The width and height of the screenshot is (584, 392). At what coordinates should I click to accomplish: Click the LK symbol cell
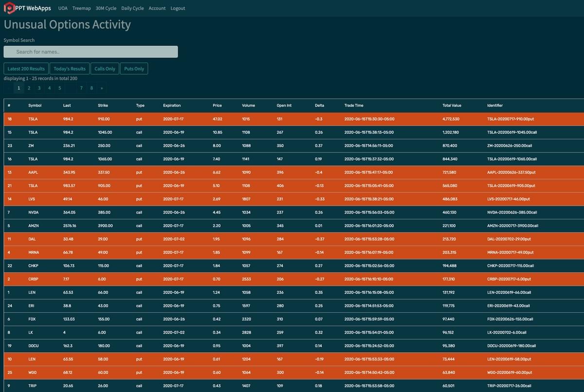pos(31,333)
